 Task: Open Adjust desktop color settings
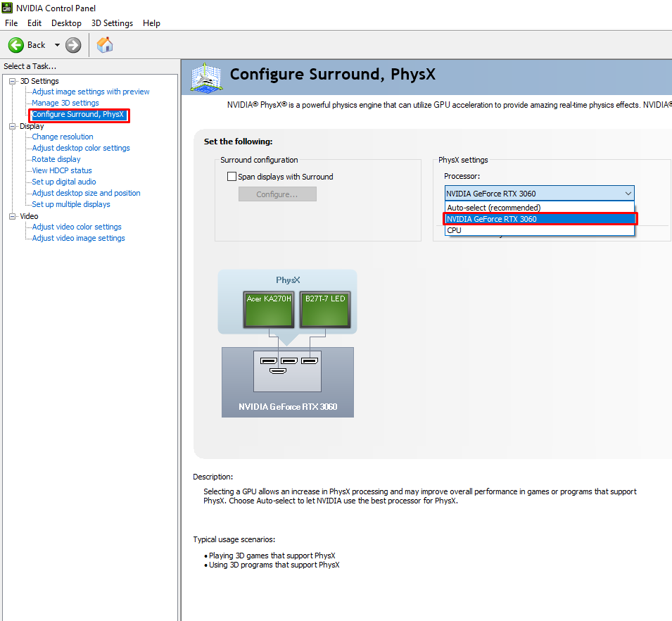[x=81, y=148]
